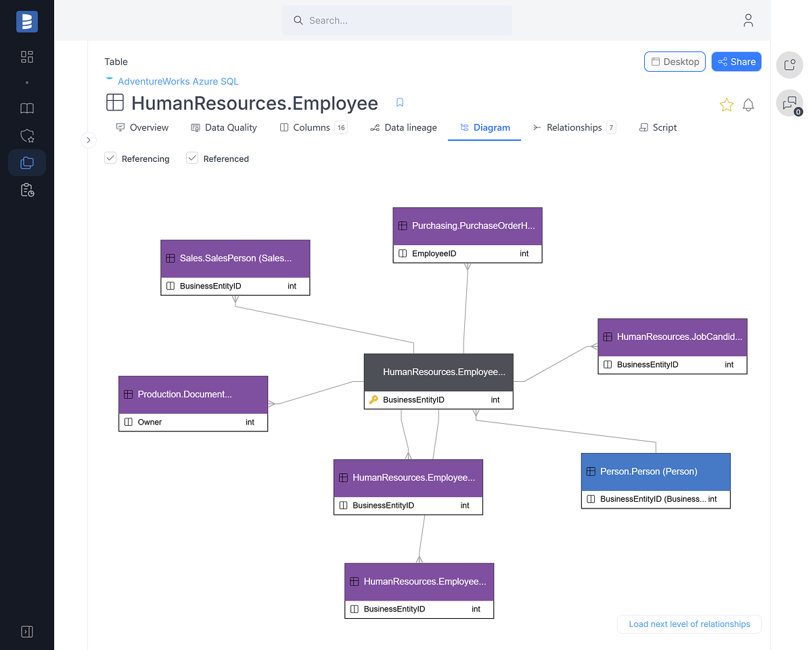The width and height of the screenshot is (812, 650).
Task: Click the bookmark icon beside table title
Action: point(400,103)
